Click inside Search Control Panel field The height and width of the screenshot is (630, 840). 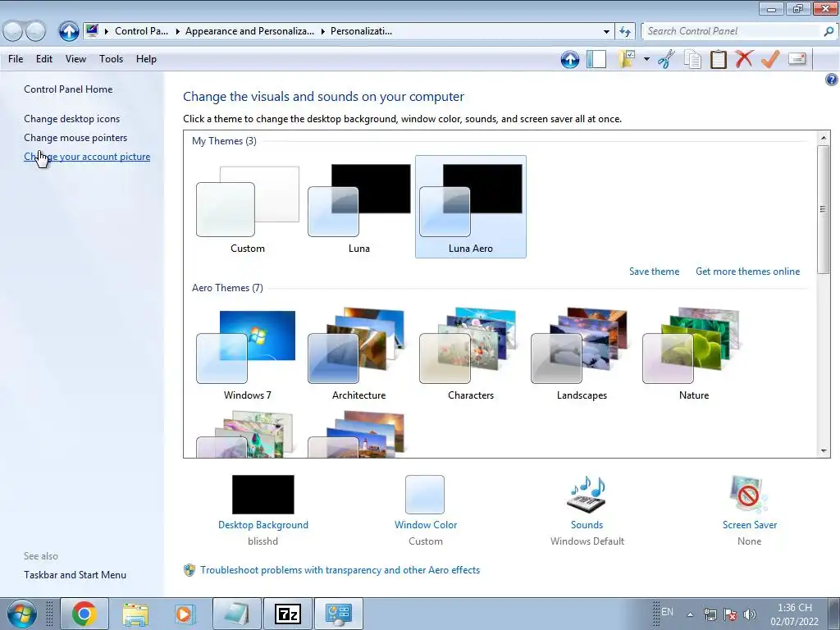coord(732,31)
